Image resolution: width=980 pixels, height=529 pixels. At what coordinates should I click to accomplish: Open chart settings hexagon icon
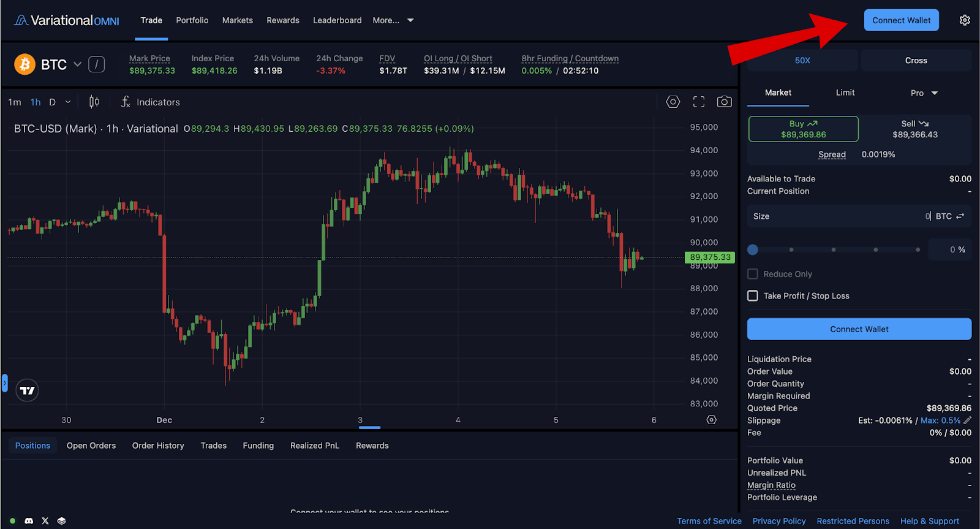[673, 102]
